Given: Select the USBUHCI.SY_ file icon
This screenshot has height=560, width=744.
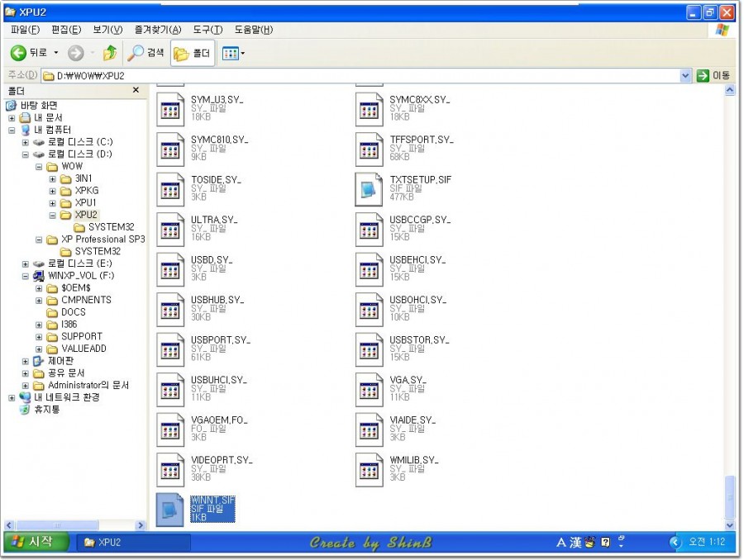Looking at the screenshot, I should (170, 390).
